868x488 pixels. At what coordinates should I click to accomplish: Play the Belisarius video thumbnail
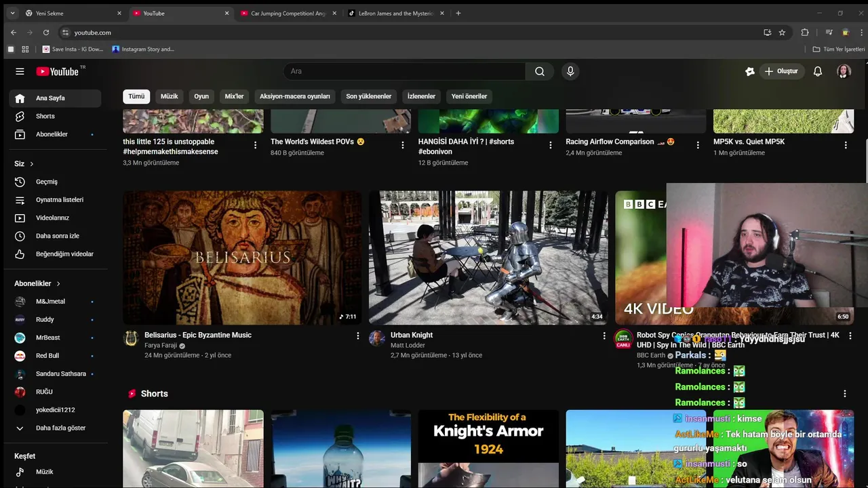point(242,258)
